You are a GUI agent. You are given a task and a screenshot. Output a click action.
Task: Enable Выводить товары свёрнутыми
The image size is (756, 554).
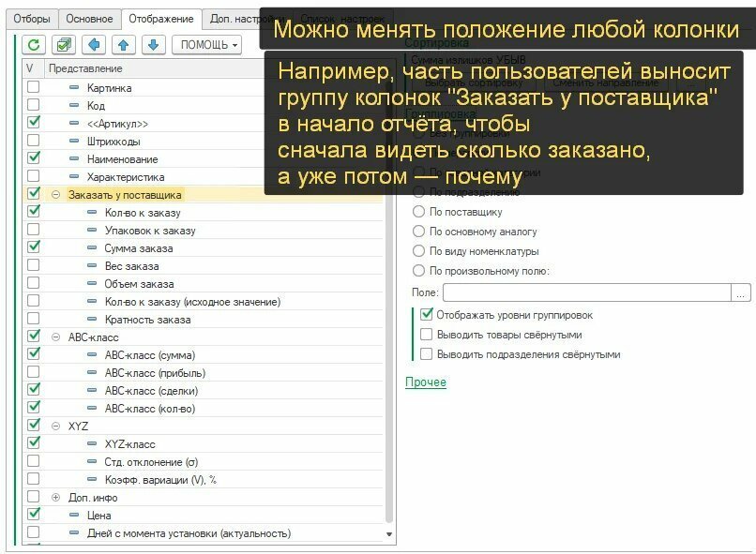pyautogui.click(x=427, y=335)
